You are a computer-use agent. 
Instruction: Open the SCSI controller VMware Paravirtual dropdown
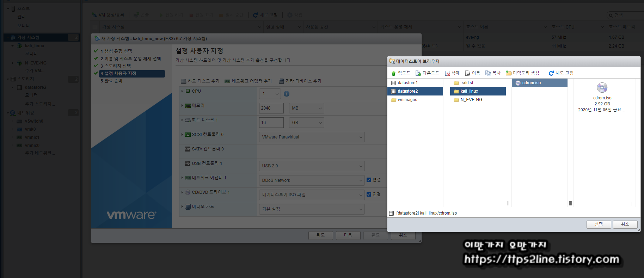coord(312,137)
